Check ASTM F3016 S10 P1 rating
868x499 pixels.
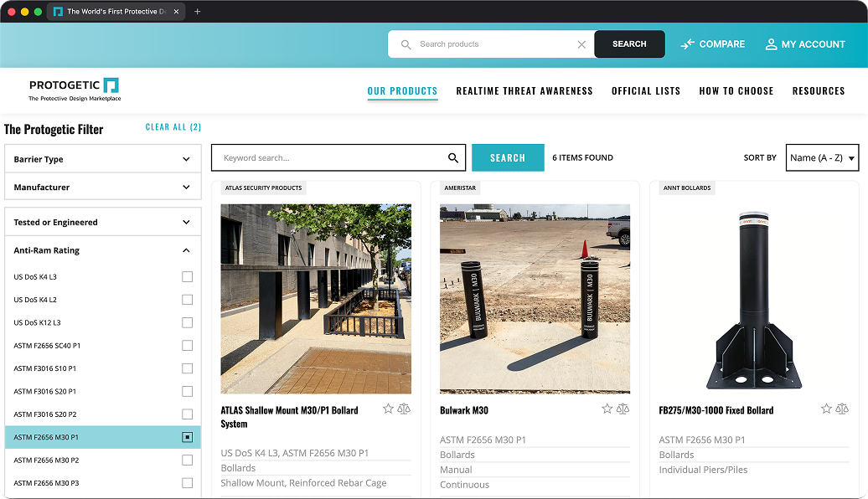187,368
